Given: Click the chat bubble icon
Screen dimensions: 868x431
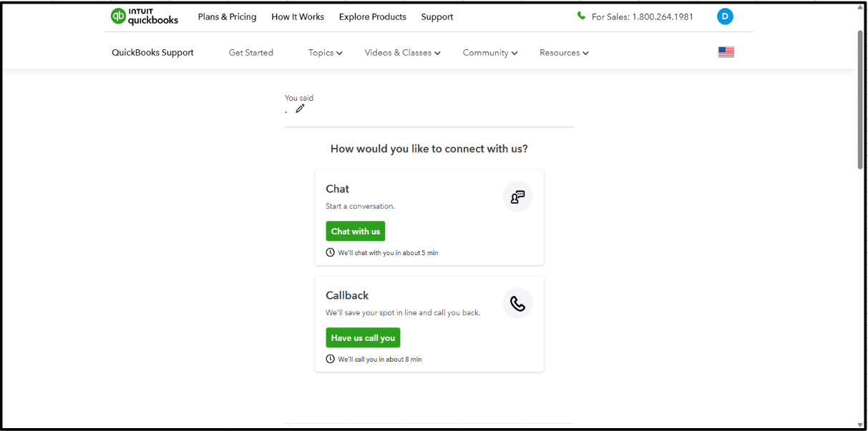Looking at the screenshot, I should click(x=517, y=197).
